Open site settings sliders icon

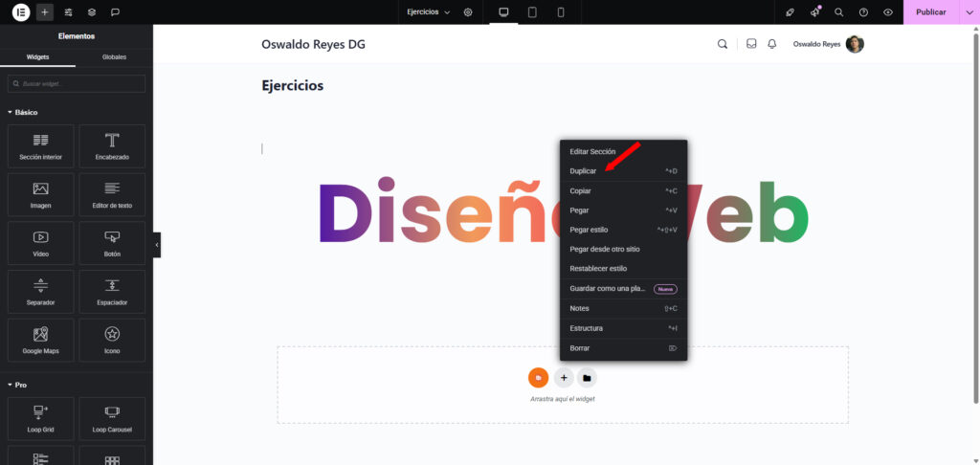pos(68,12)
